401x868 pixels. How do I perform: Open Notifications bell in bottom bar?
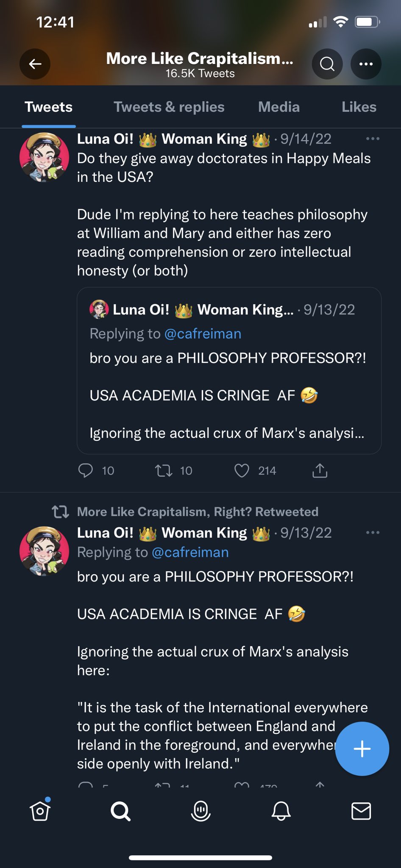281,811
